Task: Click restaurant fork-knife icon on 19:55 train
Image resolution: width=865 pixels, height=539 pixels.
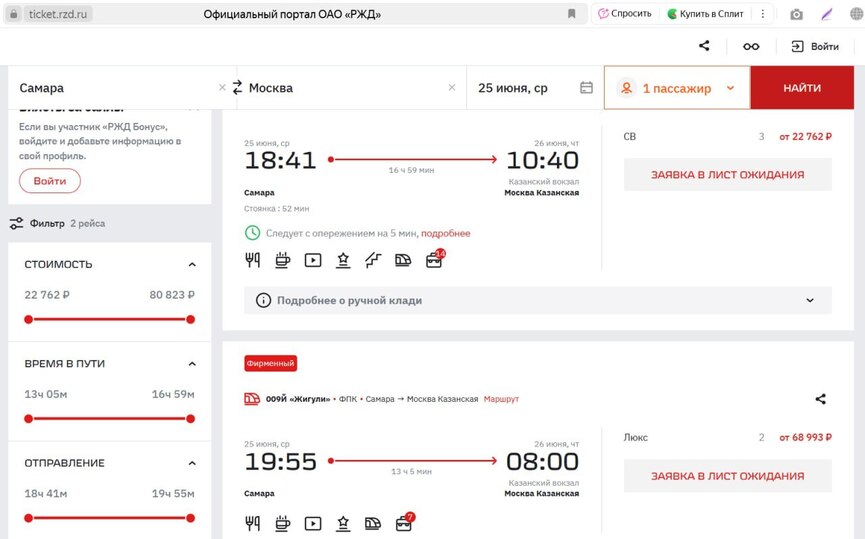Action: [x=253, y=523]
